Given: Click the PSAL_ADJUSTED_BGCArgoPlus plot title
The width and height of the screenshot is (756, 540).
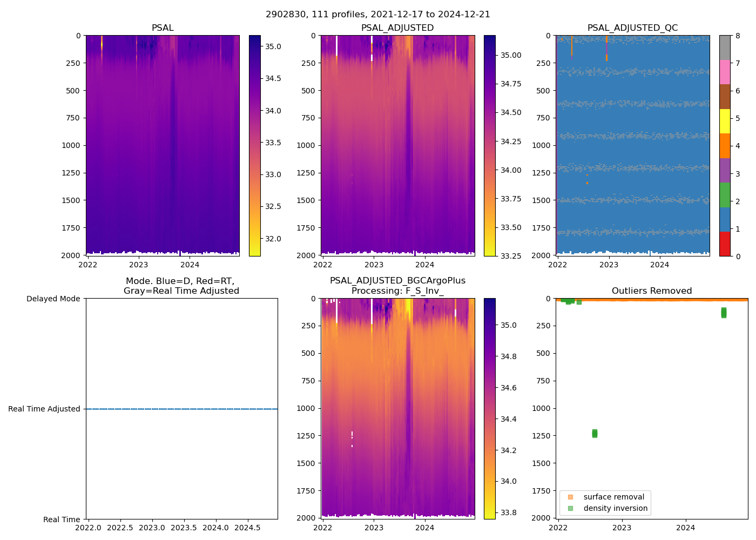Looking at the screenshot, I should click(397, 286).
